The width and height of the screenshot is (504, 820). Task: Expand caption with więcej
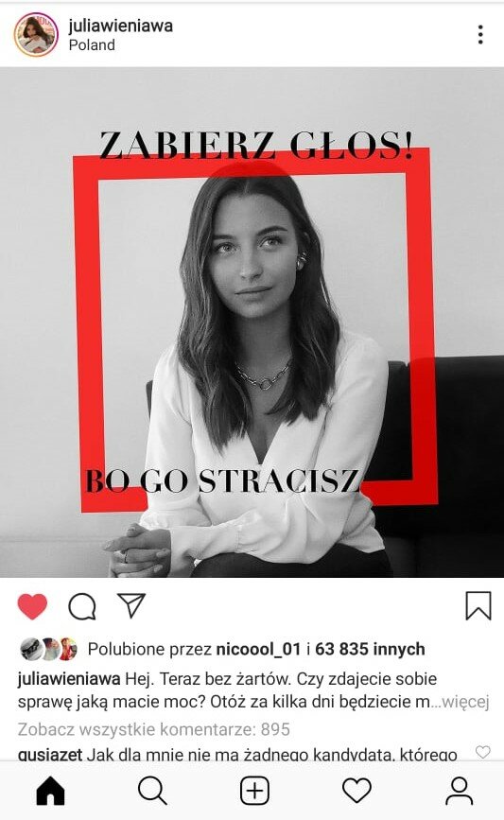[465, 701]
